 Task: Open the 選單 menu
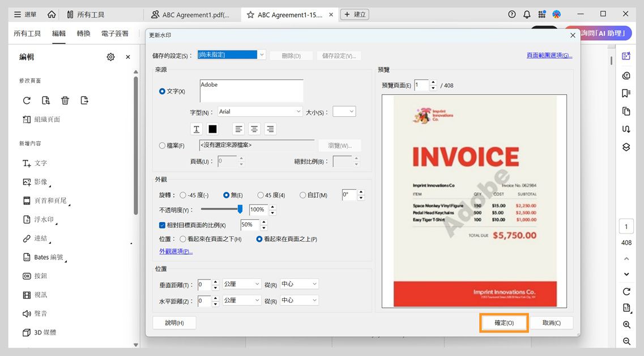[25, 14]
